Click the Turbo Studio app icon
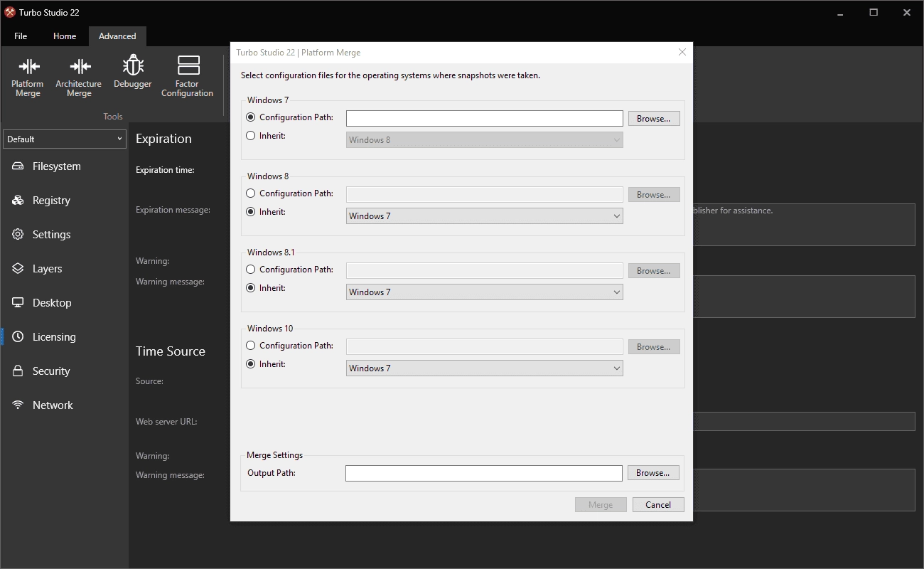924x569 pixels. tap(10, 12)
